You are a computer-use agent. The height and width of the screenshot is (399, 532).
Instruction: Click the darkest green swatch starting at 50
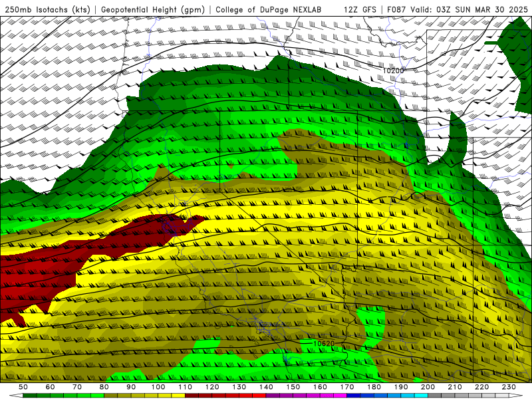pyautogui.click(x=30, y=396)
